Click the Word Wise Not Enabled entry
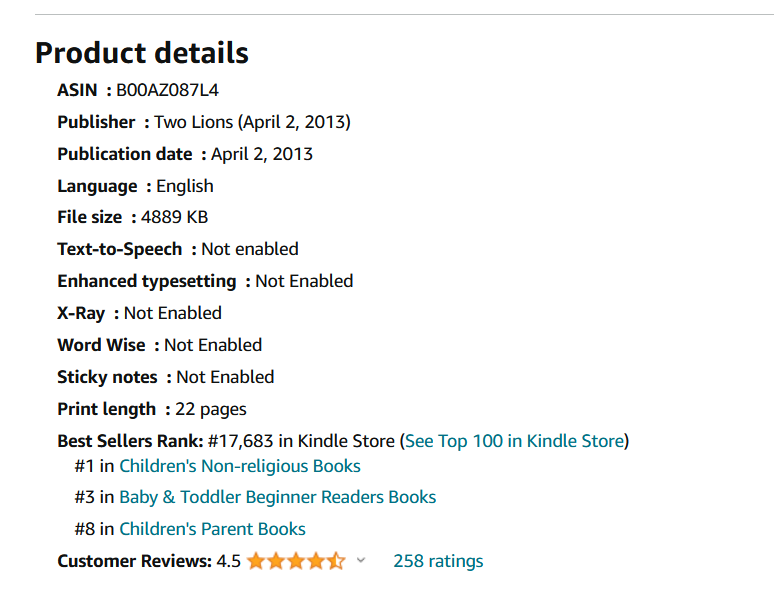Screen dimensions: 774x613 pyautogui.click(x=160, y=345)
